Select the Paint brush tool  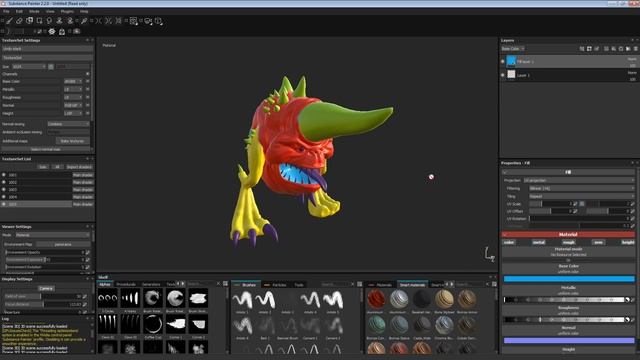pyautogui.click(x=9, y=21)
